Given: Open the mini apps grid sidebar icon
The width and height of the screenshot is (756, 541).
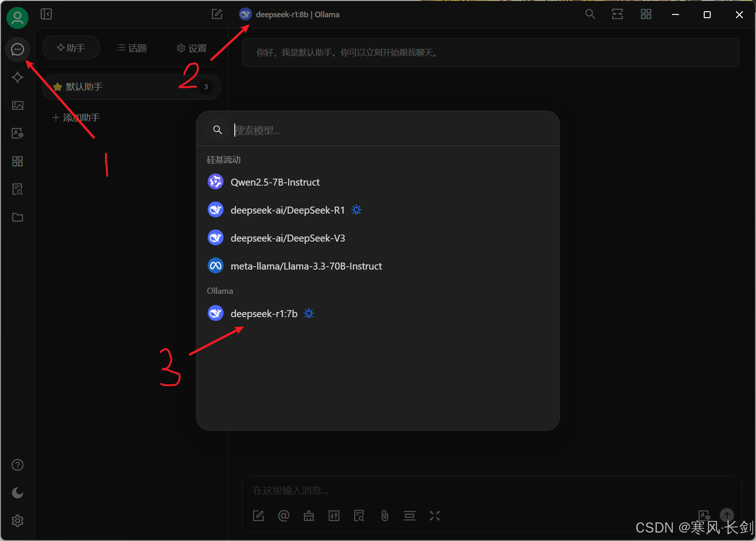Looking at the screenshot, I should (17, 161).
